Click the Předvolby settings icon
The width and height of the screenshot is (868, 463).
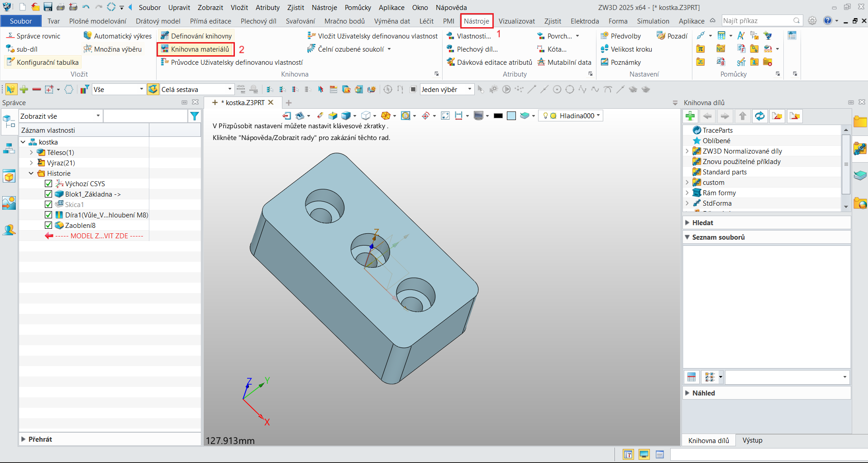coord(621,35)
